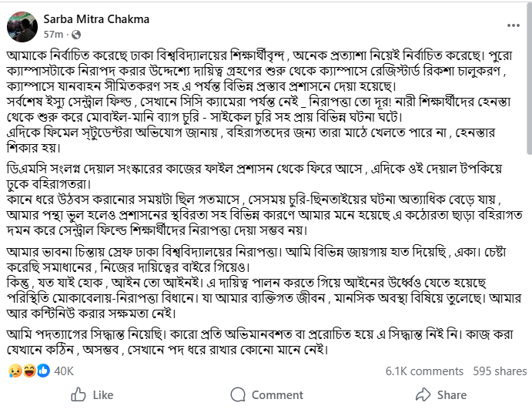Click the blue thumbs-up reaction icon
Screen dimensions: 532x416
pyautogui.click(x=42, y=371)
